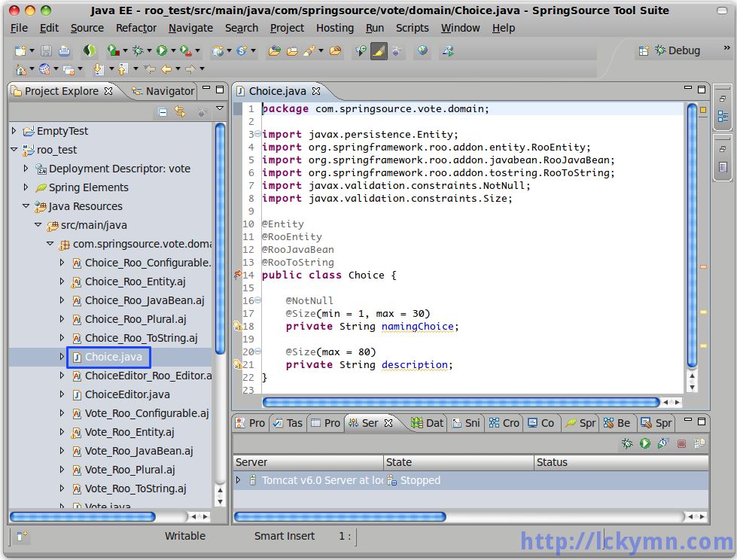Click the Project Explorer vertical scrollbar
This screenshot has height=560, width=737.
point(220,237)
